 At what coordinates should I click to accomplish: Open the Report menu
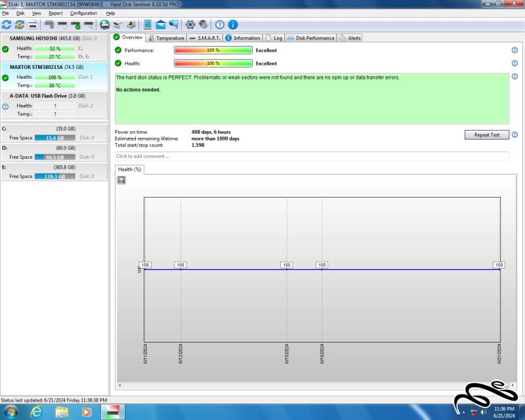(x=56, y=13)
